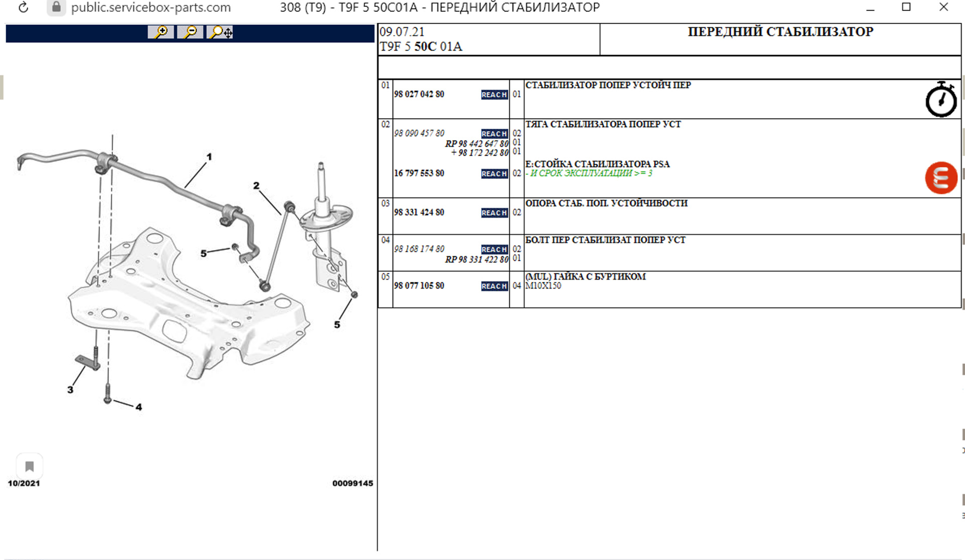Screen dimensions: 965x560
Task: Open replacement part RP 98 331 422 80
Action: point(476,260)
